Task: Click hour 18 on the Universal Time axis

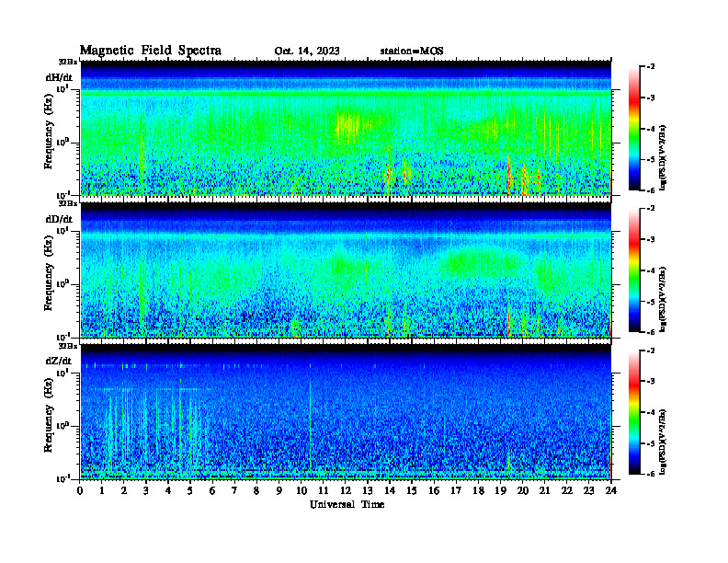Action: 478,490
